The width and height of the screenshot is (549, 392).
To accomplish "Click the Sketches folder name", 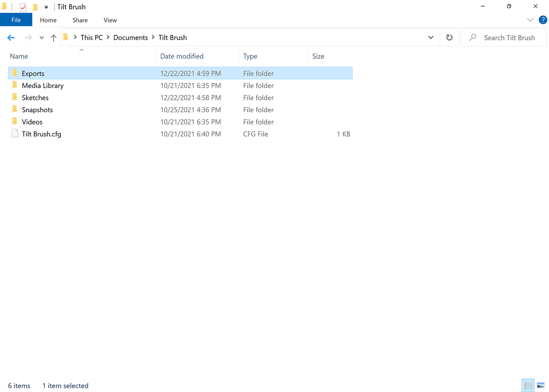I will [x=35, y=98].
